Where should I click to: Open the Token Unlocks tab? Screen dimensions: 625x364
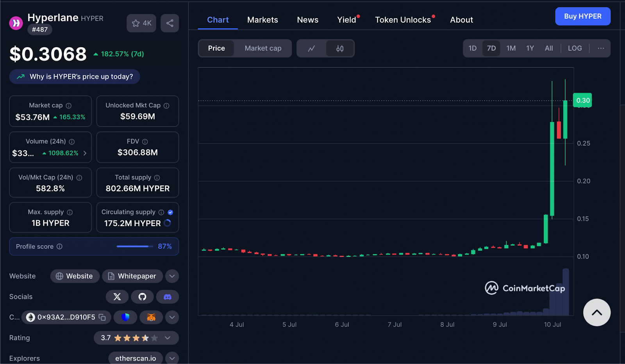(x=403, y=20)
